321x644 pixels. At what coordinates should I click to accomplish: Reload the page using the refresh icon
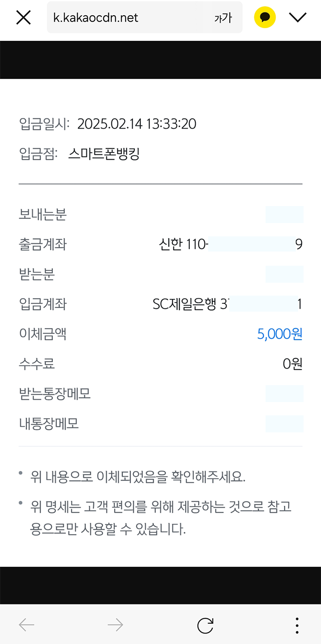pos(206,625)
